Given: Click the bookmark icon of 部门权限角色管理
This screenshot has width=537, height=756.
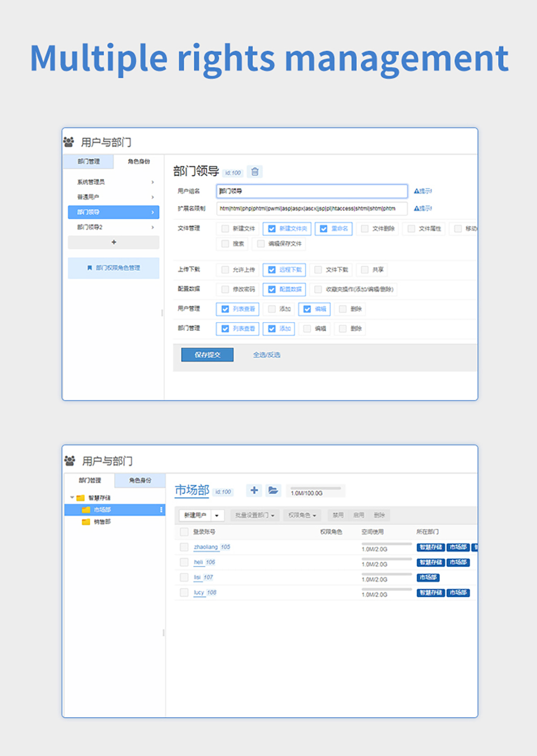Looking at the screenshot, I should point(90,268).
